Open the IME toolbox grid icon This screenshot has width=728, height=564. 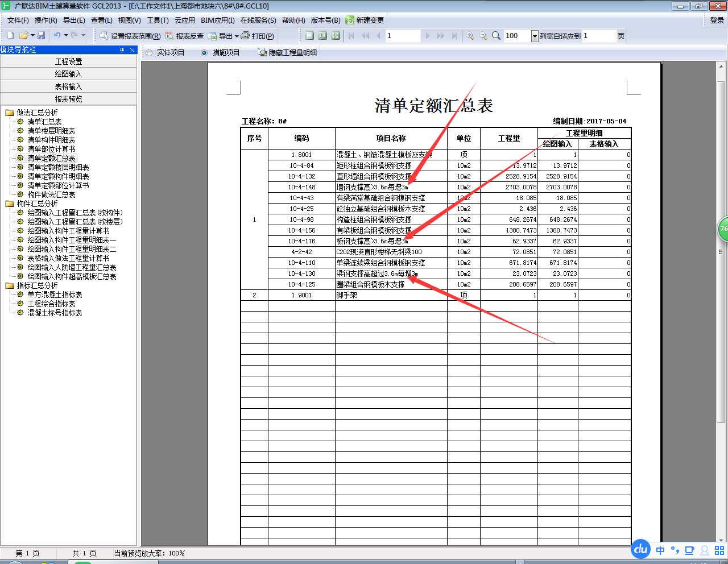pyautogui.click(x=719, y=550)
